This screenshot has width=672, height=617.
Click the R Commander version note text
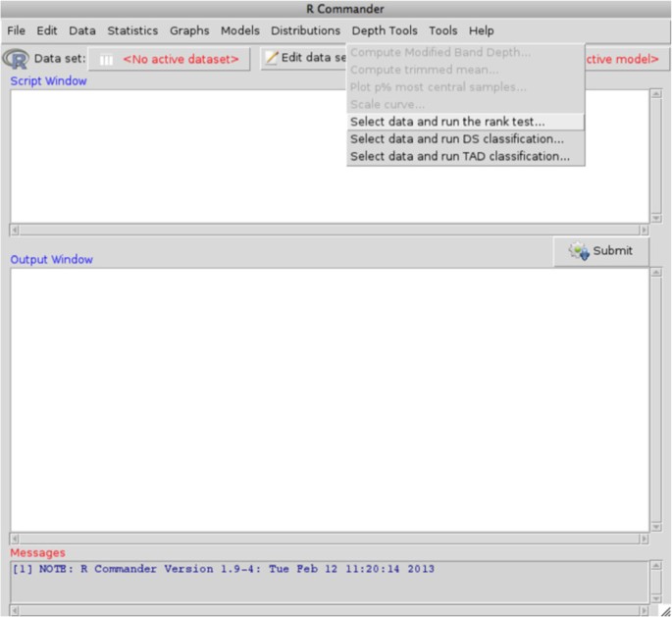tap(223, 569)
